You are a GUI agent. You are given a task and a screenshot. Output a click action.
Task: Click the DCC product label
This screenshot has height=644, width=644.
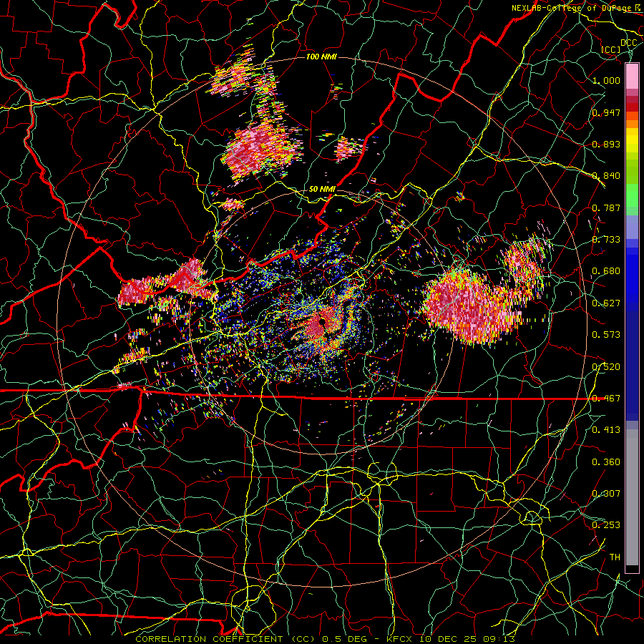pyautogui.click(x=629, y=43)
